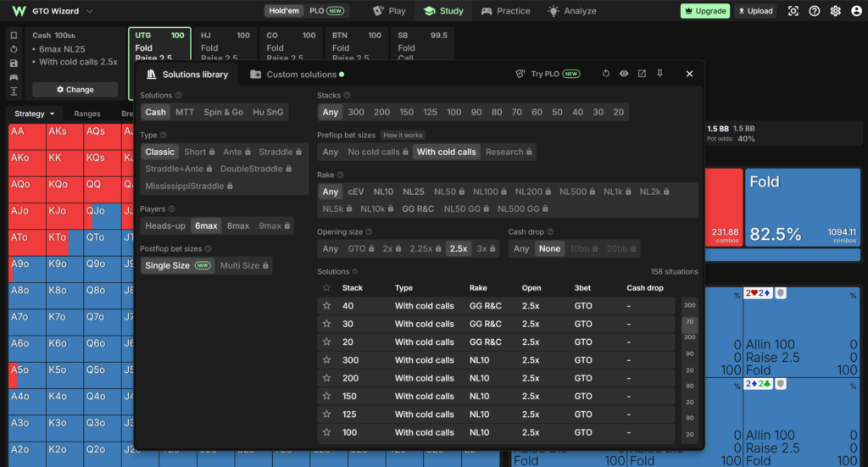This screenshot has height=467, width=868.
Task: Click the How it works link
Action: click(x=403, y=135)
